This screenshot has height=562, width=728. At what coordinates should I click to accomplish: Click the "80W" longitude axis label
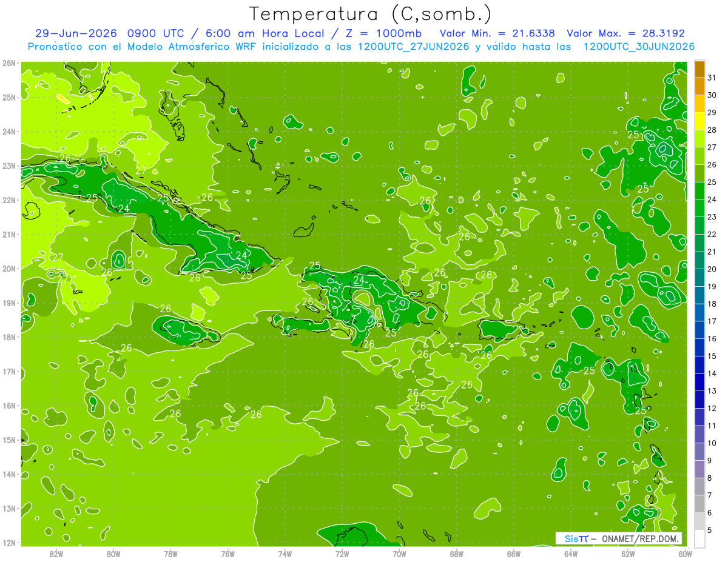[x=113, y=553]
